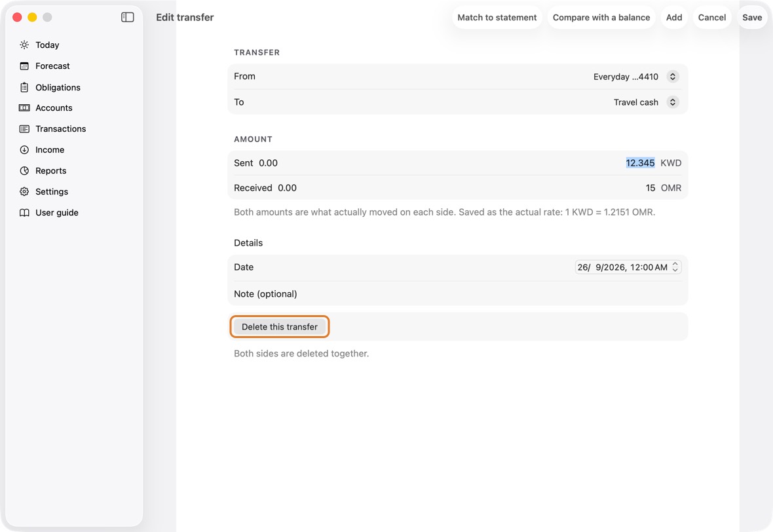Click the Date stepper arrows

(x=675, y=267)
